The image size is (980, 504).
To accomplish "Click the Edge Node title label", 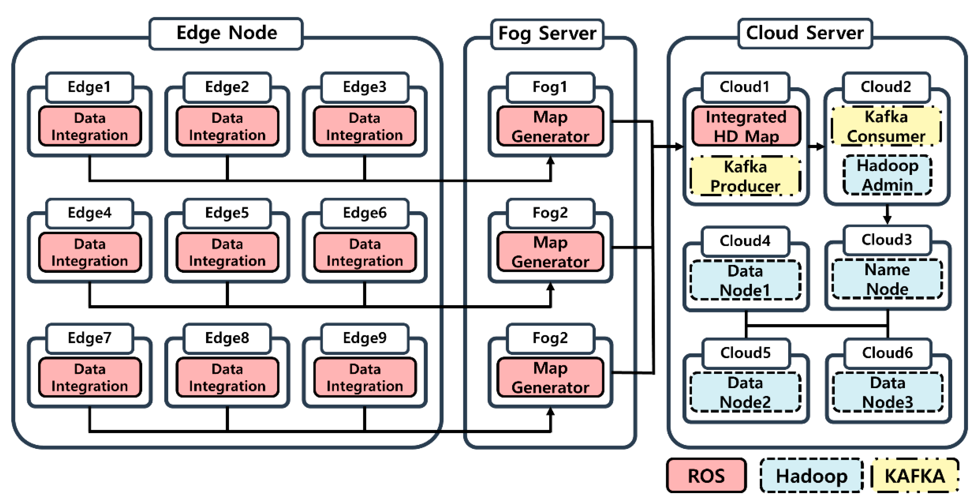I will coord(226,33).
